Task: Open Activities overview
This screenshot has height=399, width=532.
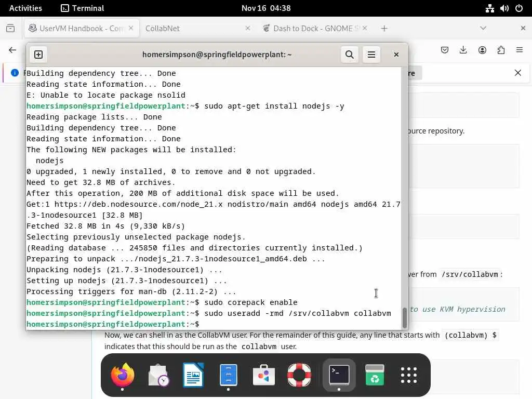Action: 25,8
